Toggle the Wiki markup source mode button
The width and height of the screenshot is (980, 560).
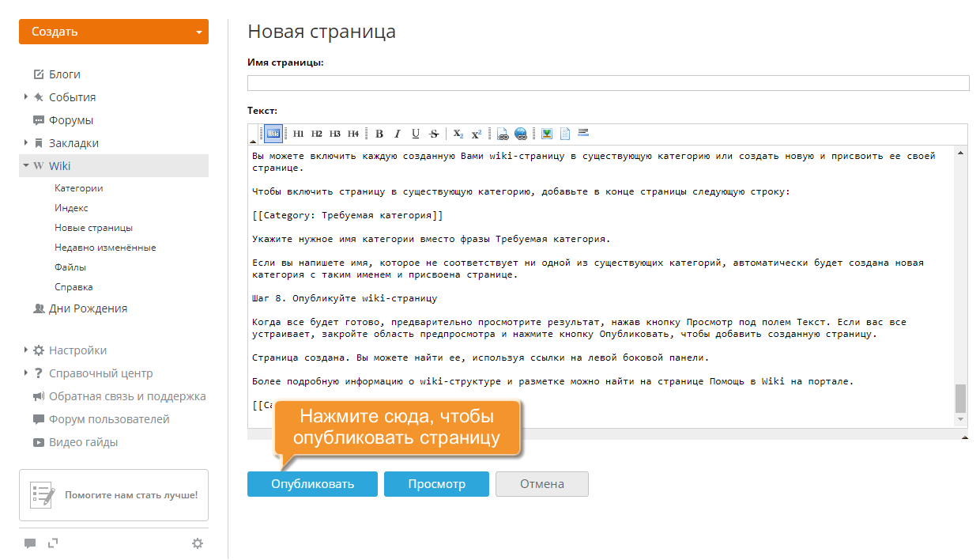click(273, 134)
